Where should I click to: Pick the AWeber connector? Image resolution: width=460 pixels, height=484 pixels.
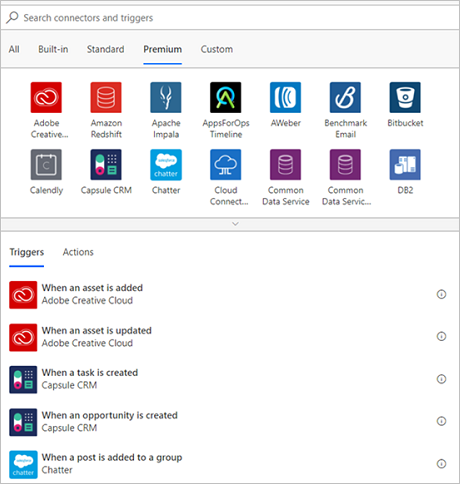point(285,97)
